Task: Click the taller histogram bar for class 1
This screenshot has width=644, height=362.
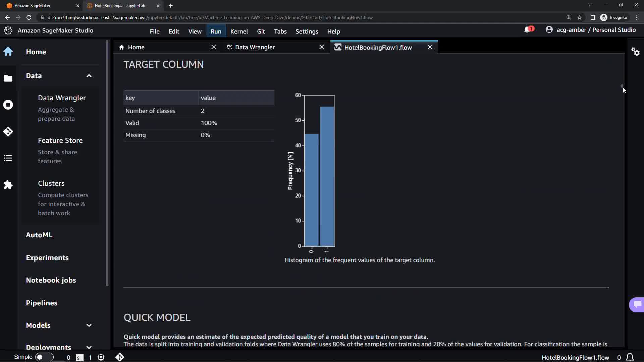Action: tap(327, 176)
